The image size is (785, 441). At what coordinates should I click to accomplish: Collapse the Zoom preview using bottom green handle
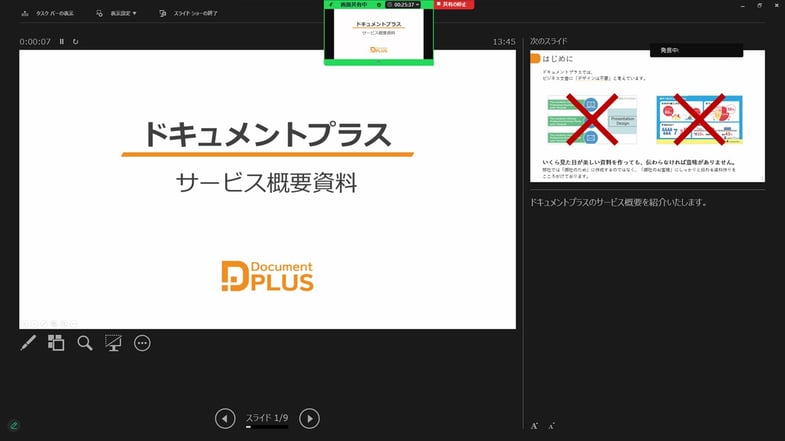(x=378, y=62)
